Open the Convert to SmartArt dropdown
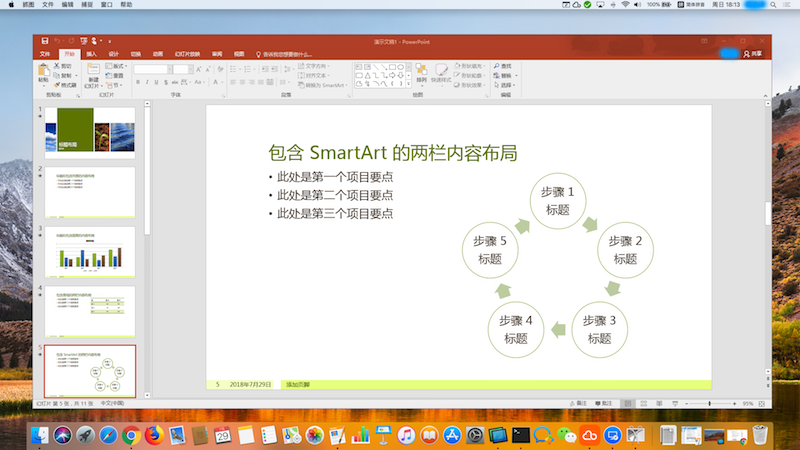The width and height of the screenshot is (800, 450). pyautogui.click(x=322, y=85)
